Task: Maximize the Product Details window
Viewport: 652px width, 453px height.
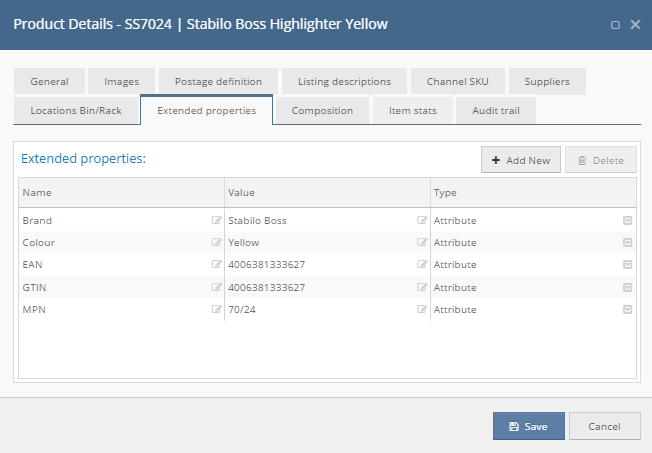Action: (615, 25)
